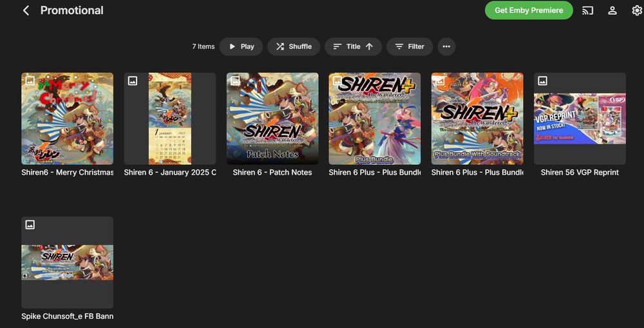Open the user profile icon
Viewport: 644px width, 328px height.
click(x=612, y=11)
